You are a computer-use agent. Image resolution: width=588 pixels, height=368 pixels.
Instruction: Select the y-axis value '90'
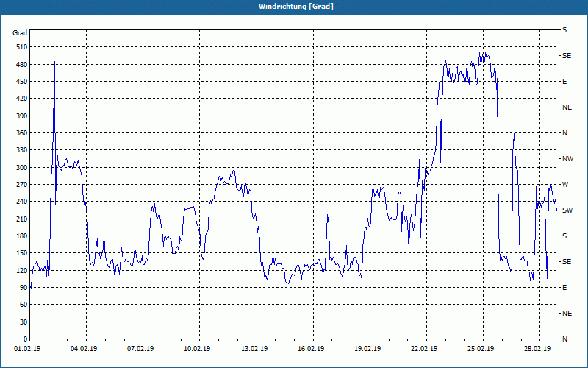[x=24, y=288]
